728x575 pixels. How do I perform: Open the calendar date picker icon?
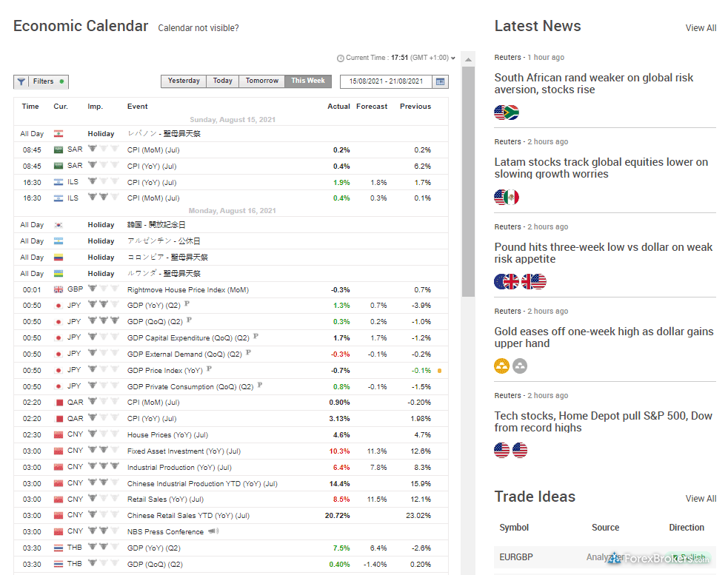(x=441, y=81)
